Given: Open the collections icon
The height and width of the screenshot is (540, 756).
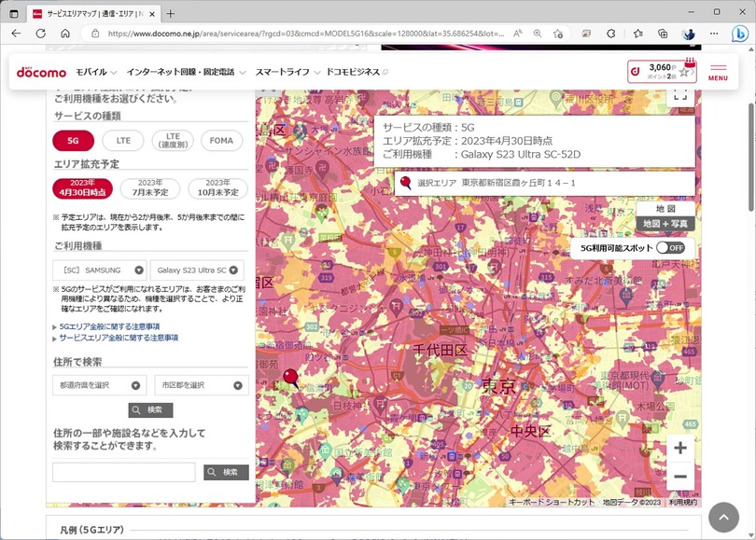Looking at the screenshot, I should [x=663, y=34].
